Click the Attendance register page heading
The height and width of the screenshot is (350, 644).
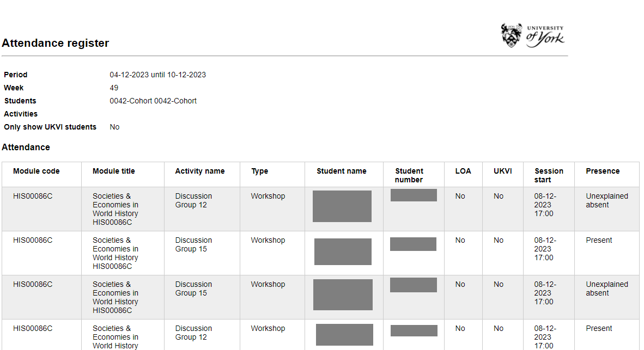pos(55,44)
